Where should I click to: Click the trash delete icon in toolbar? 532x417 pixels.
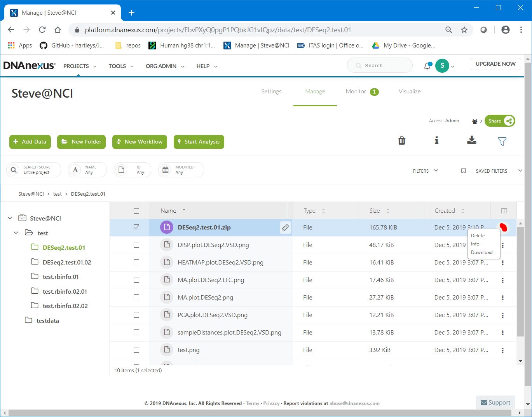pos(402,141)
